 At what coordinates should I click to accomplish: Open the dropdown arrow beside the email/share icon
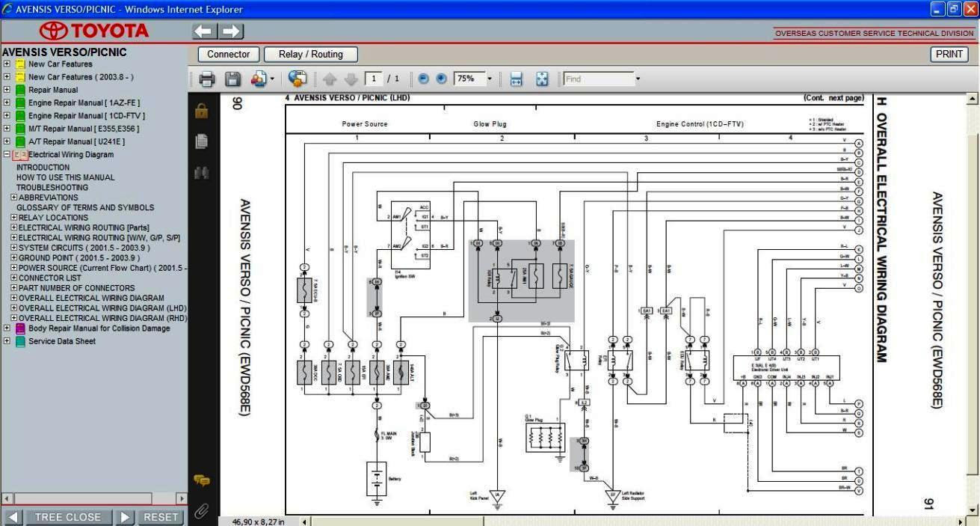(x=272, y=79)
